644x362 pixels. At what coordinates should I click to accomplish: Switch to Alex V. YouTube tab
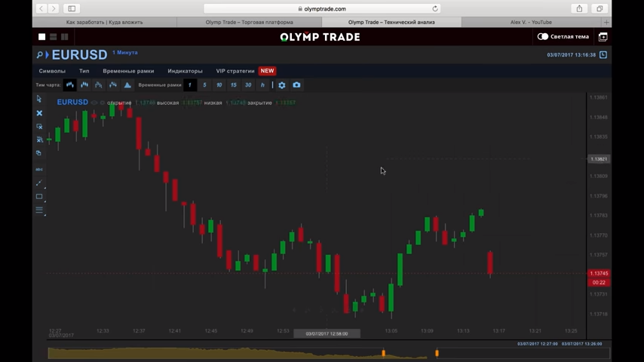click(531, 22)
